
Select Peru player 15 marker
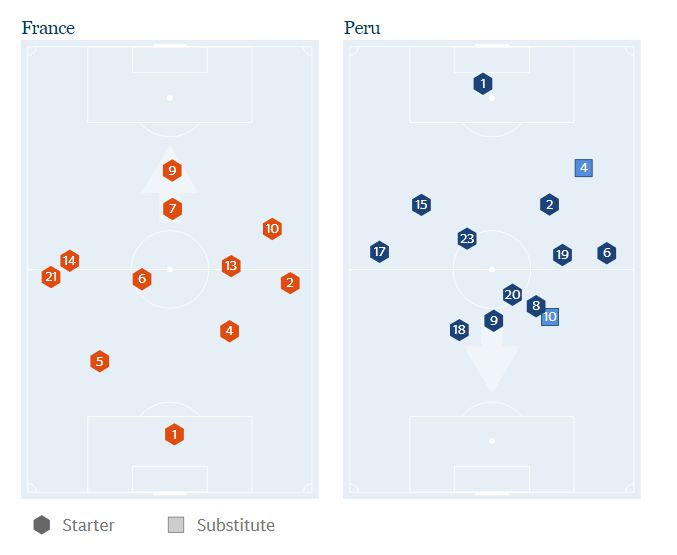click(421, 205)
